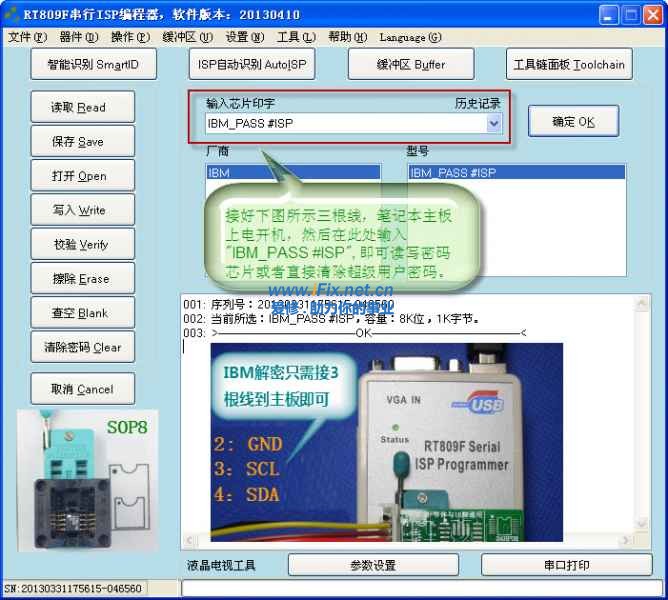Close the RT809F programmer window
Screen dimensions: 668x600
tap(653, 15)
